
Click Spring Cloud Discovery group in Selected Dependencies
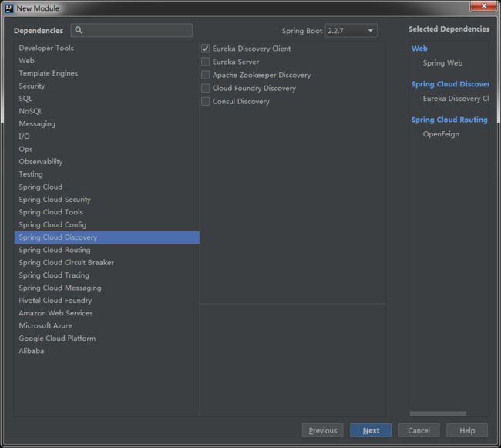click(x=450, y=84)
